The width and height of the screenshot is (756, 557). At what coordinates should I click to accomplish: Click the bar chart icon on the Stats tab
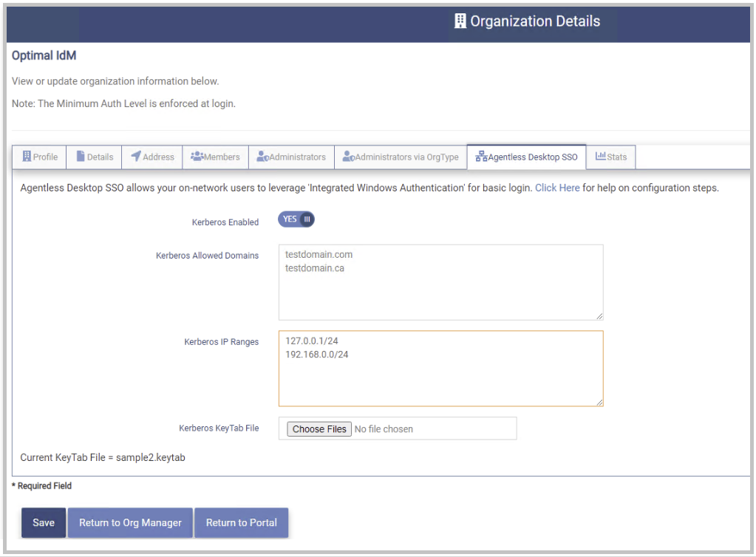click(599, 157)
